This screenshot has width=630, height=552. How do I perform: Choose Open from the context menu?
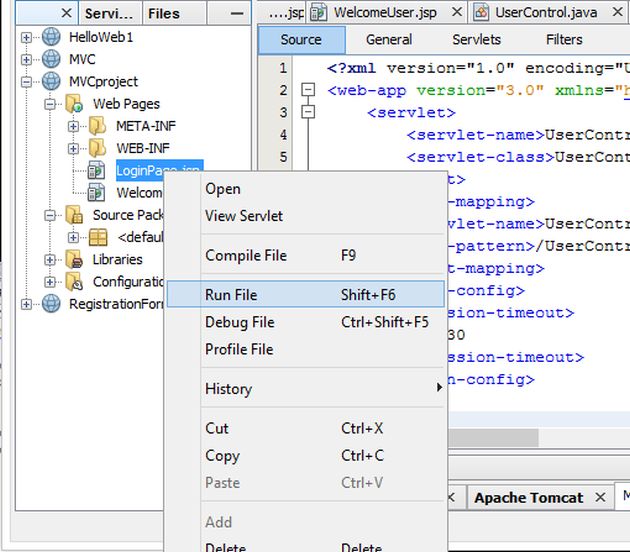306,189
